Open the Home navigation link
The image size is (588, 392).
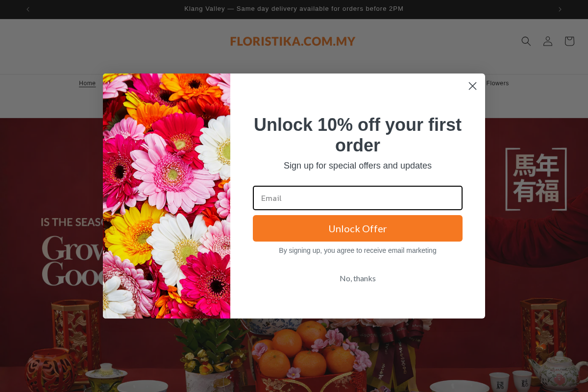[x=87, y=83]
